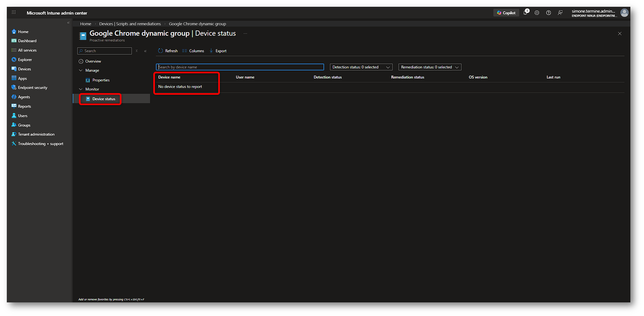Viewport: 644px width, 316px height.
Task: Click the Refresh toolbar button
Action: [x=168, y=51]
